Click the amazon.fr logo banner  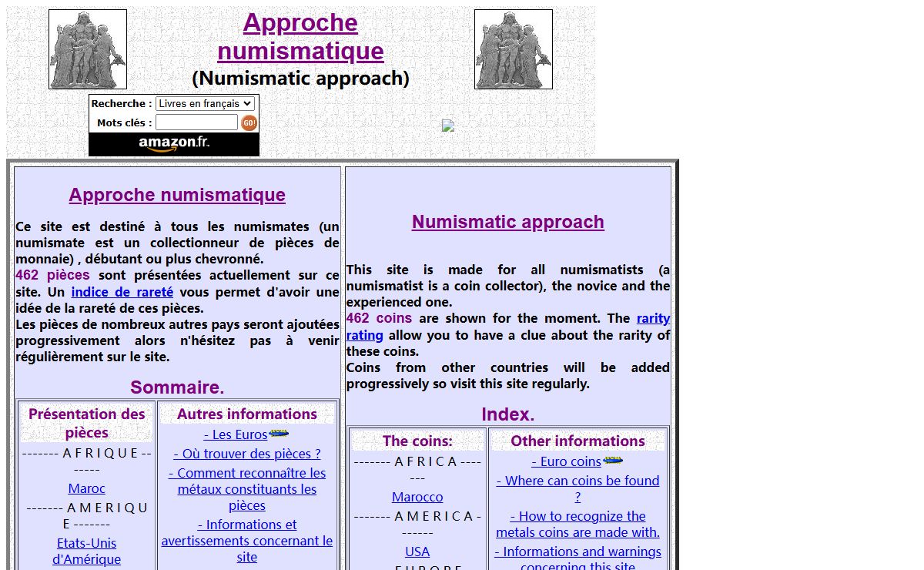(x=174, y=144)
